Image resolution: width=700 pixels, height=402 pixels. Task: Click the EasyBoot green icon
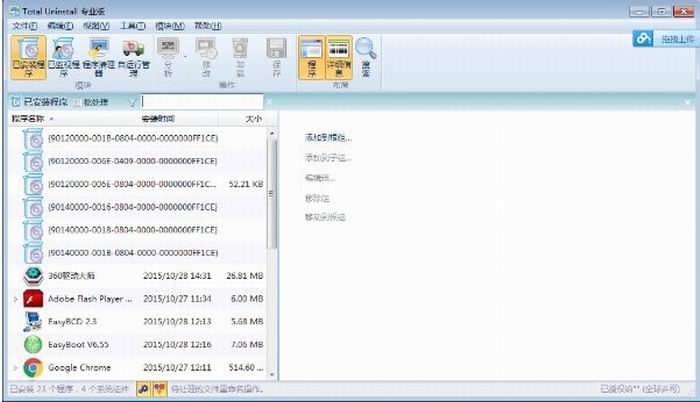33,344
